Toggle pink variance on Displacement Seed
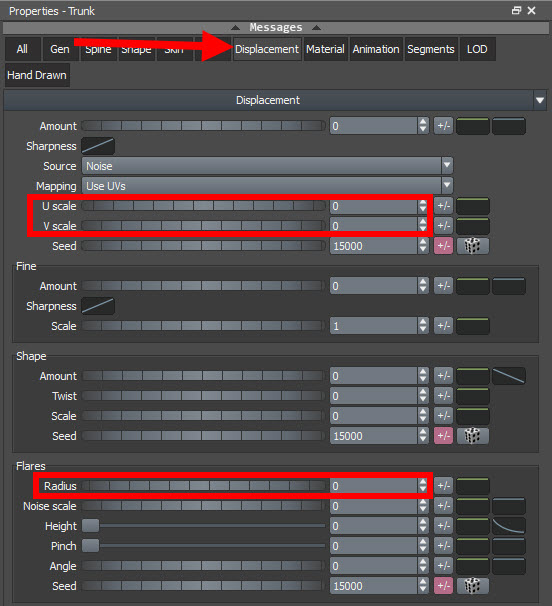 coord(443,246)
